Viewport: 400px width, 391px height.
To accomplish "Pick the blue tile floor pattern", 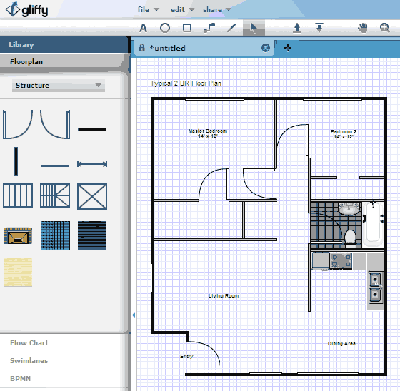I will [x=55, y=235].
